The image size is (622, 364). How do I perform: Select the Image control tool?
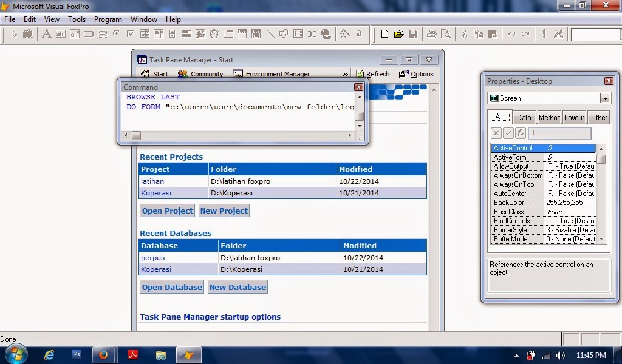click(200, 34)
